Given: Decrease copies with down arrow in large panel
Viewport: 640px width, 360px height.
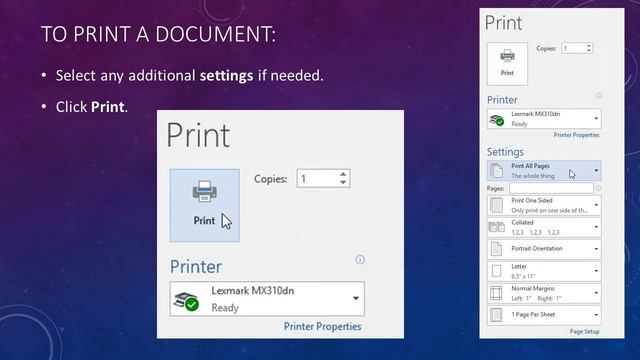Looking at the screenshot, I should [343, 182].
